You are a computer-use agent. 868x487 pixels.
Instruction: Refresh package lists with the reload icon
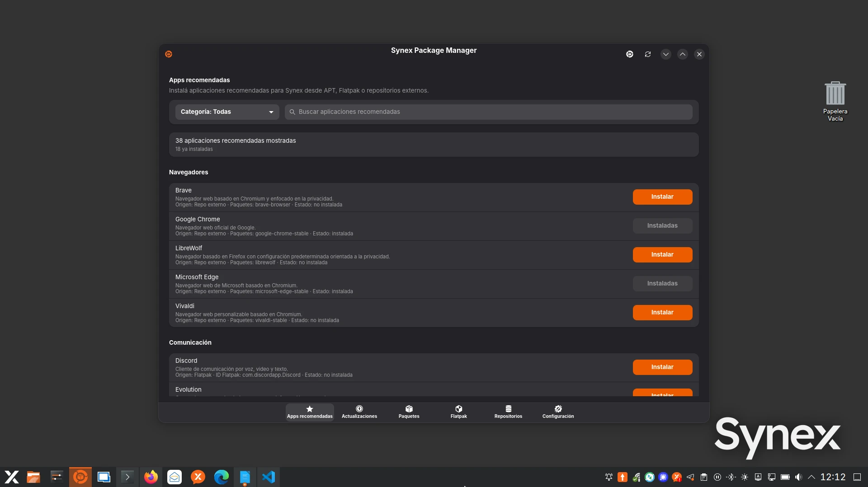648,54
